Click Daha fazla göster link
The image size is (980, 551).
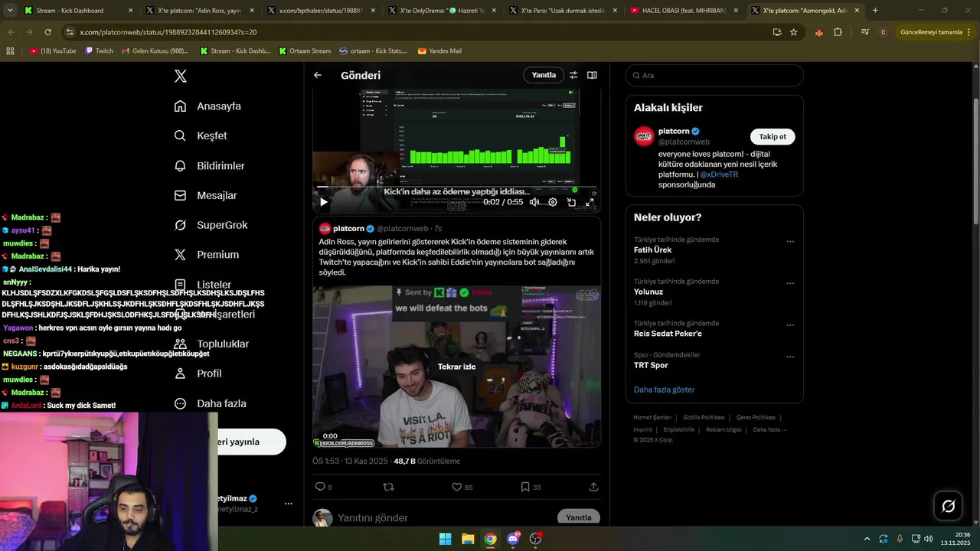(x=664, y=390)
